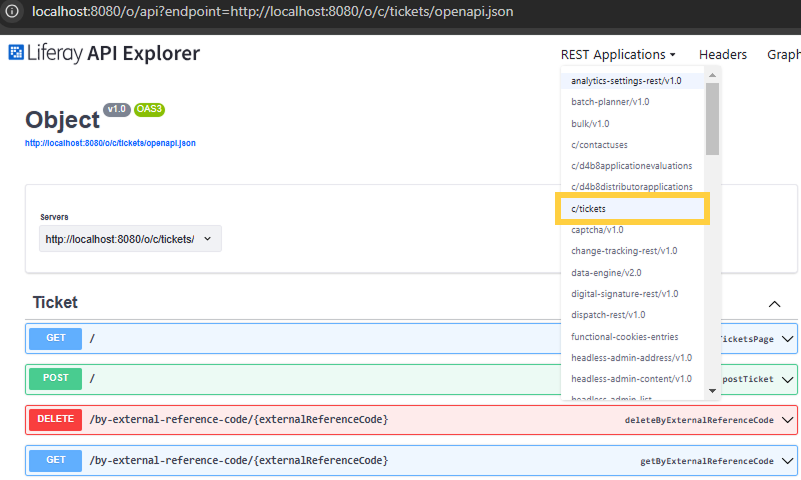Collapse the Ticket section chevron
Viewport: 801px width, 480px height.
(774, 304)
